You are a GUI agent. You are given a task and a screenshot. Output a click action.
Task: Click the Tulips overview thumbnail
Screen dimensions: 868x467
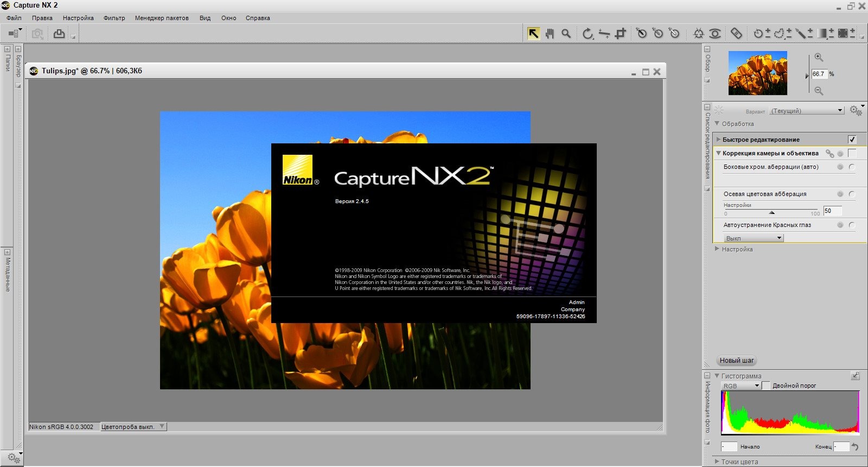pos(757,73)
